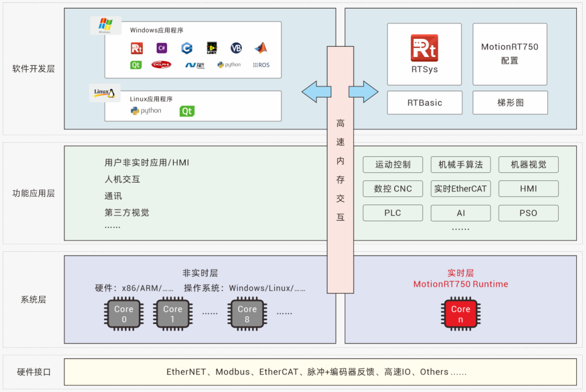Click the Linux penguin badge
Screen dimensions: 586x392
tap(104, 92)
